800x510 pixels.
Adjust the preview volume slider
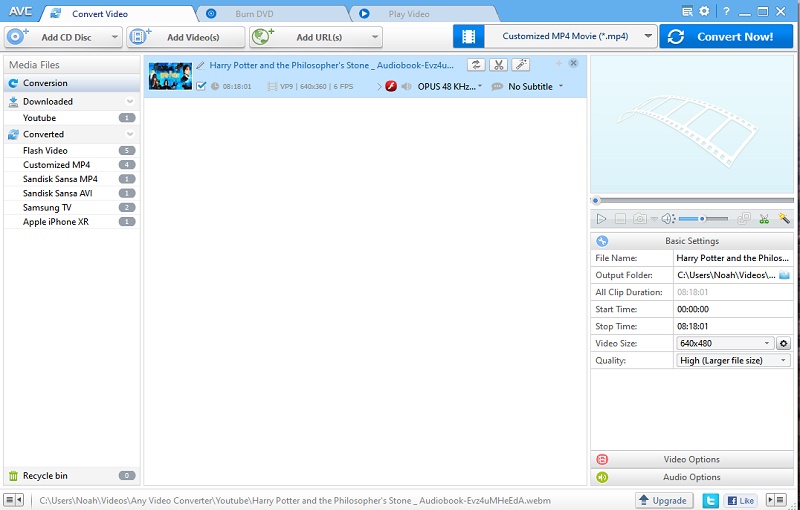[703, 219]
